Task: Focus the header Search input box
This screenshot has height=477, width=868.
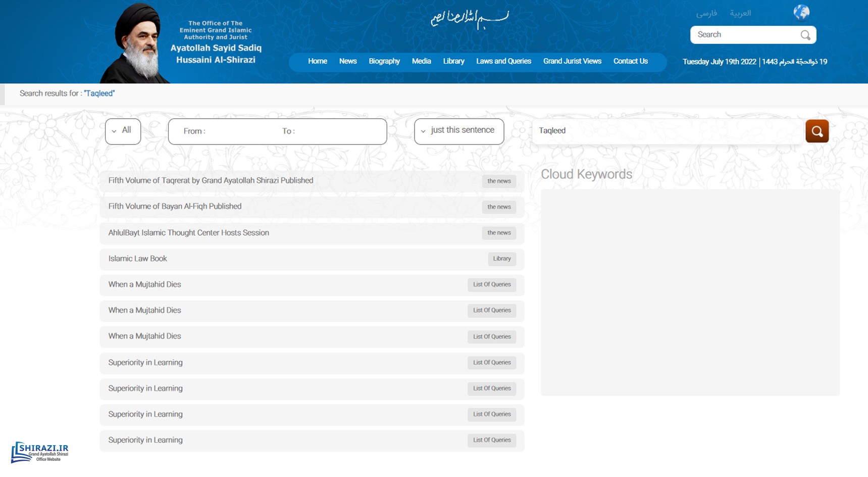Action: pyautogui.click(x=744, y=35)
